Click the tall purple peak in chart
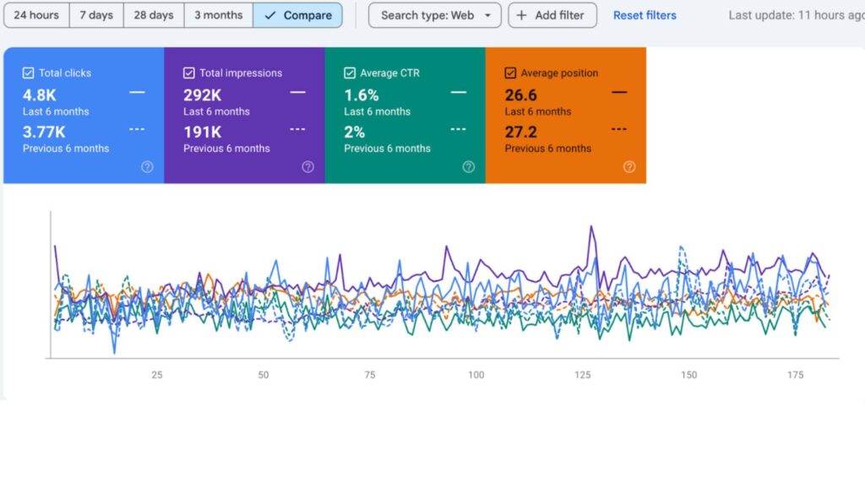This screenshot has height=504, width=865. (592, 226)
